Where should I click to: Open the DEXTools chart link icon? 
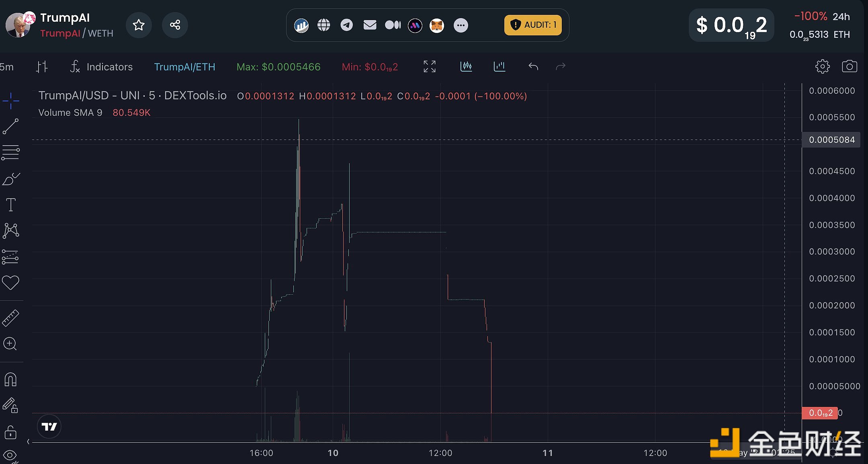click(x=301, y=25)
